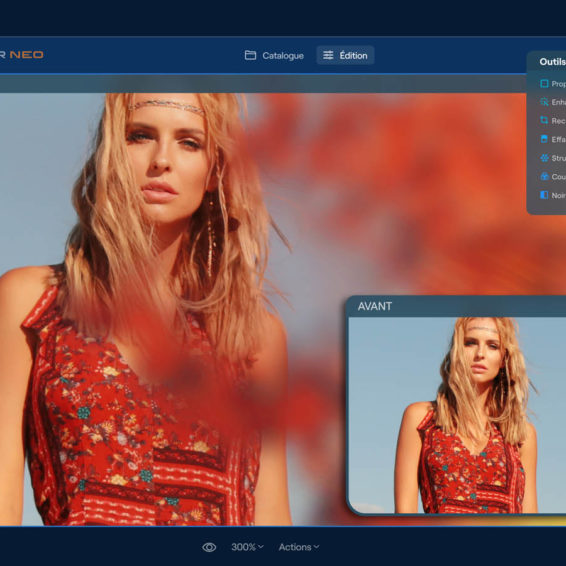Select the 'Prop' tool in Outils panel
Screen dimensions: 566x566
point(552,84)
